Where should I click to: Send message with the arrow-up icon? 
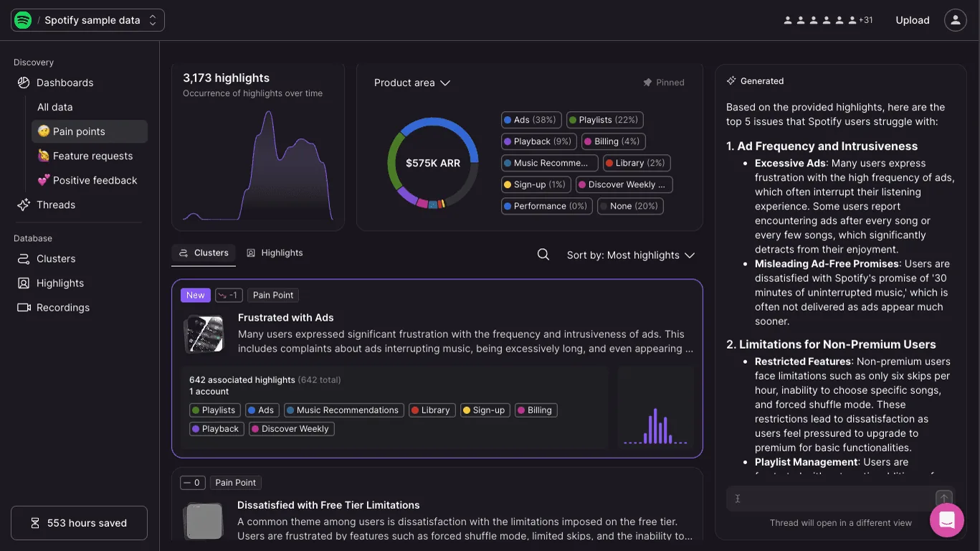point(944,499)
